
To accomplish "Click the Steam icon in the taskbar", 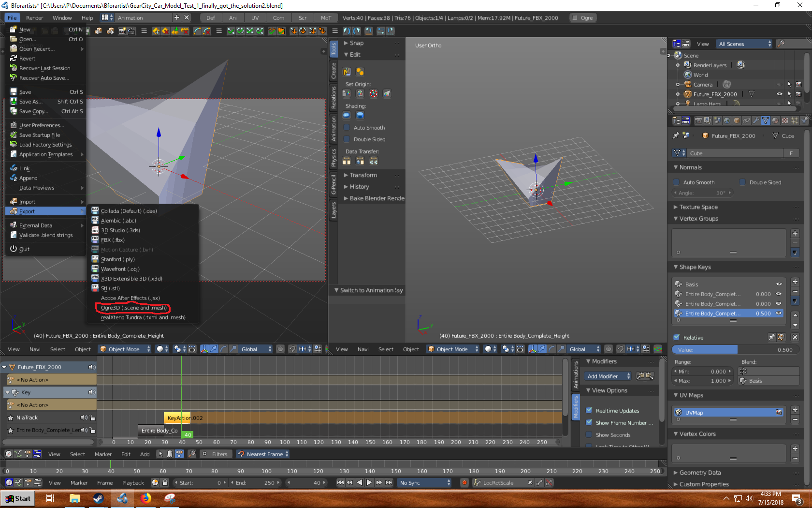I will pos(98,498).
